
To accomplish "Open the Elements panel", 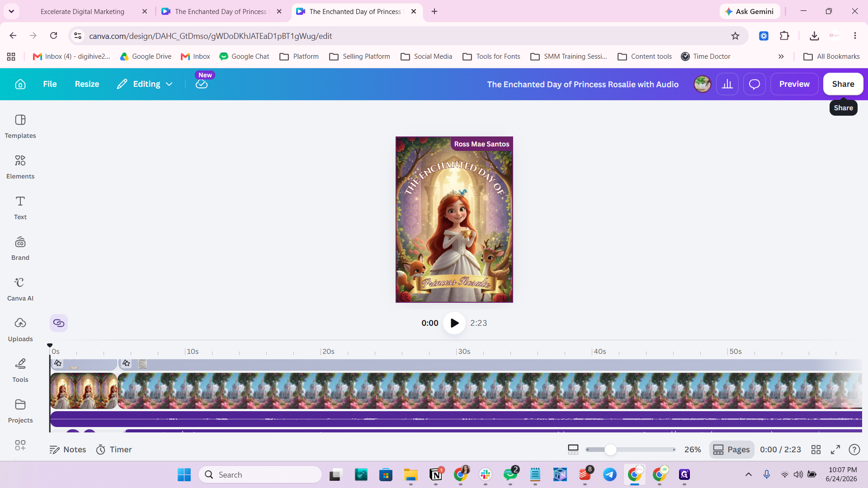I will (20, 167).
